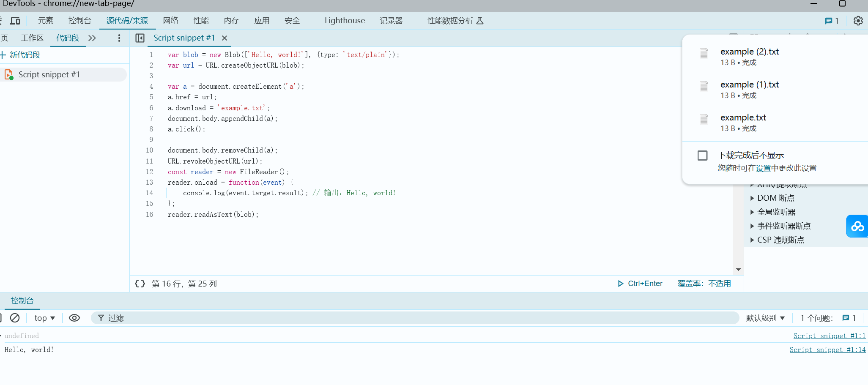This screenshot has height=385, width=868.
Task: Click Script snippet #1 file icon in list
Action: [x=9, y=75]
